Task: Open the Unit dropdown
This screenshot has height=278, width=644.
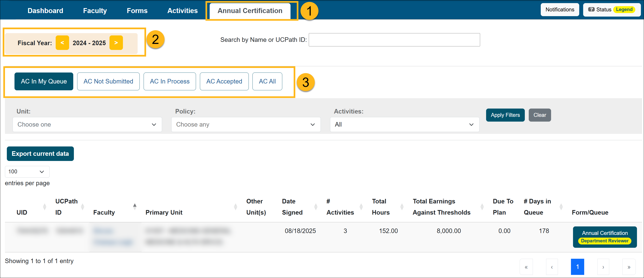Action: [87, 124]
